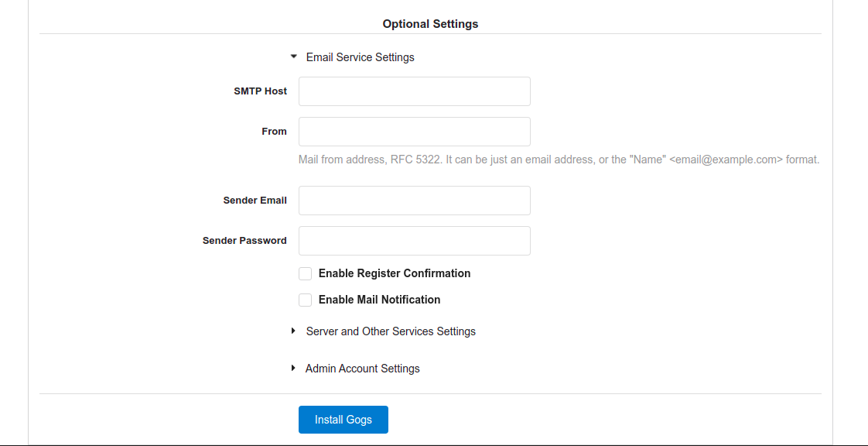Click the Install Gogs button
Image resolution: width=868 pixels, height=446 pixels.
click(343, 420)
